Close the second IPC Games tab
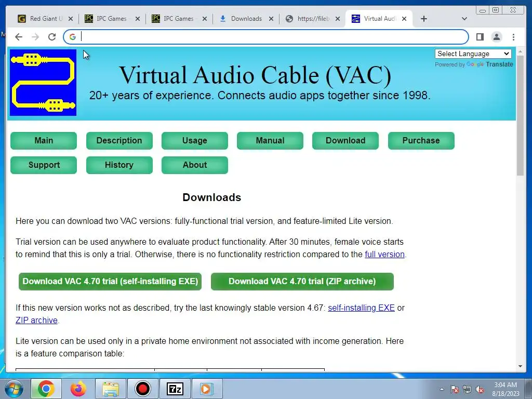Image resolution: width=532 pixels, height=399 pixels. pyautogui.click(x=205, y=19)
